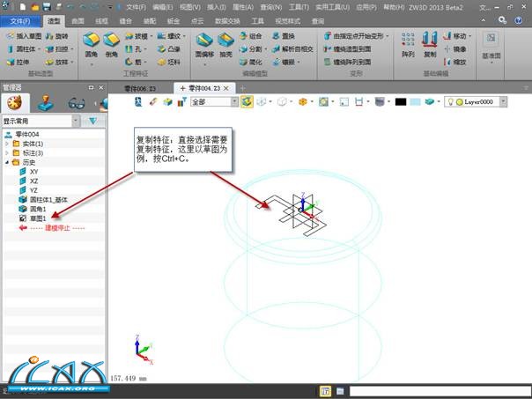Click the light blue color swatch
532x399 pixels.
point(415,101)
